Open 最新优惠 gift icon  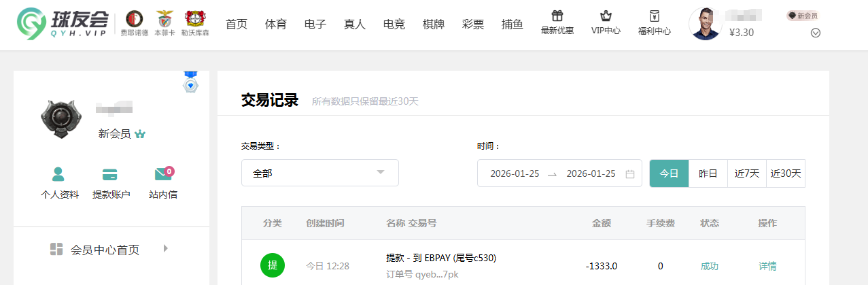pos(557,16)
